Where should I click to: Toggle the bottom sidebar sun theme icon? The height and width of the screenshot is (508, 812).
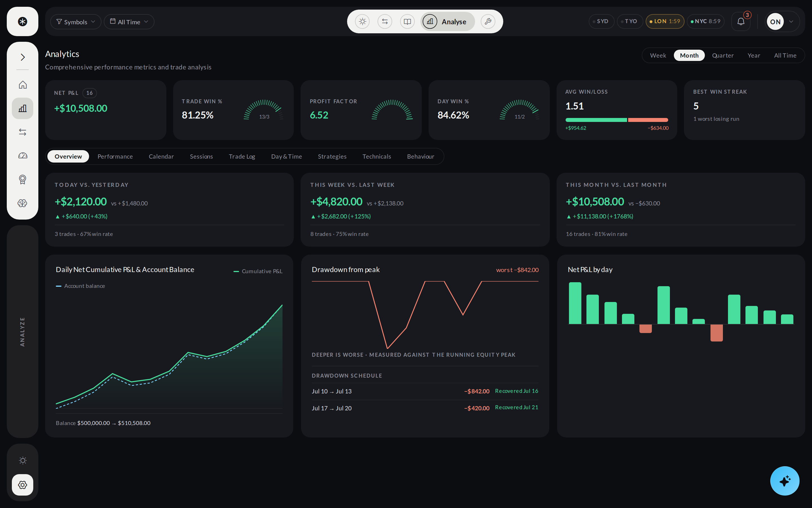click(23, 460)
